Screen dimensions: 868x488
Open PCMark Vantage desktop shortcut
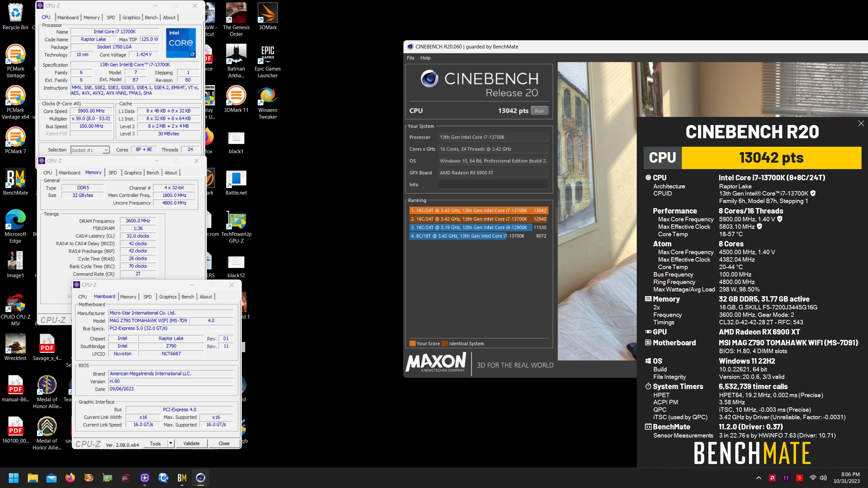[15, 61]
